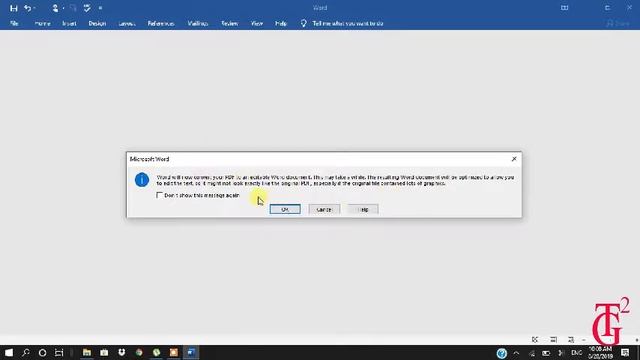Click the Word taskbar icon
The width and height of the screenshot is (640, 360).
point(191,353)
